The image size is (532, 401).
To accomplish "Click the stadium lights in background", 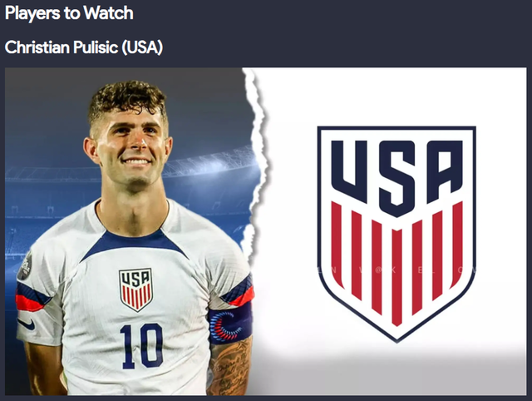I will (210, 165).
